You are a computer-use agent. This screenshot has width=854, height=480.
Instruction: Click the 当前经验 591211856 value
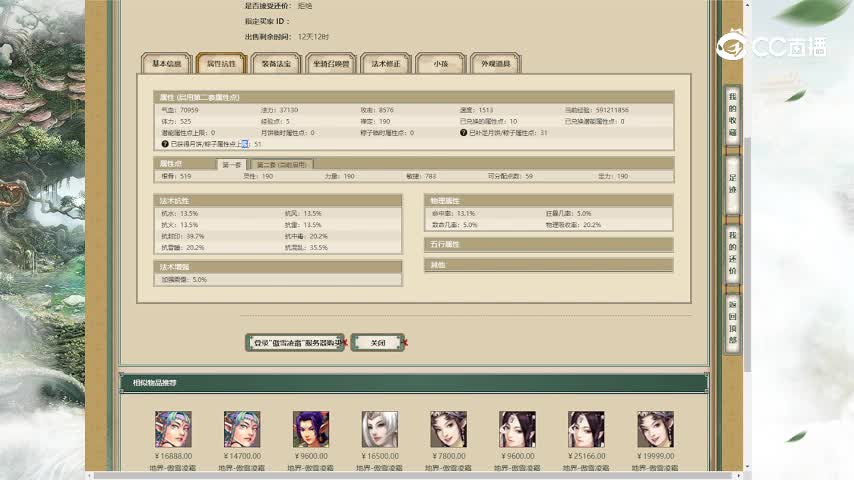click(596, 110)
